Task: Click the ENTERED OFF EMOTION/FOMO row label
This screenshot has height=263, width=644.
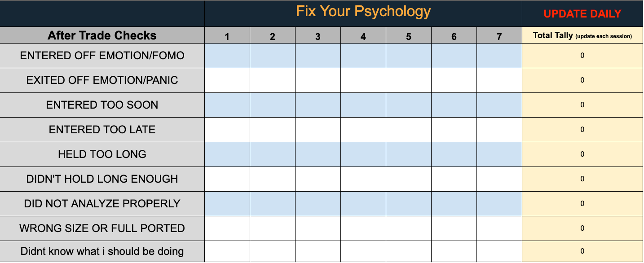Action: click(102, 56)
